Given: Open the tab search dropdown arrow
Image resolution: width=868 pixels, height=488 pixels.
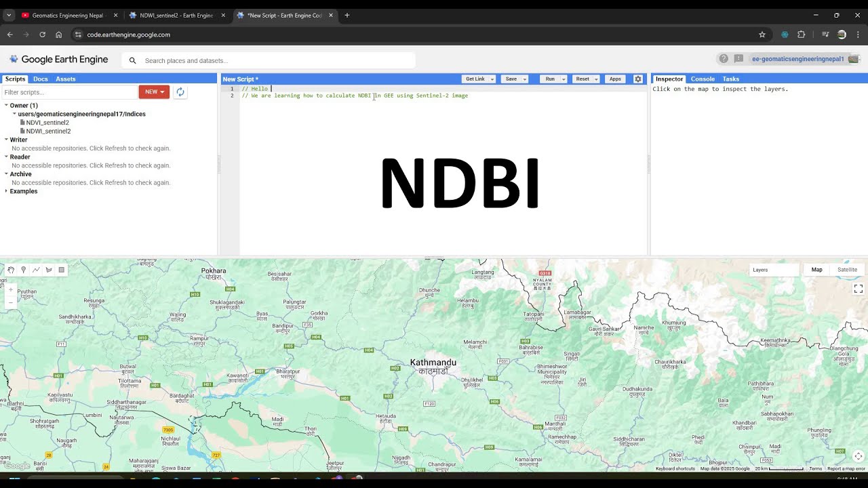Looking at the screenshot, I should tap(9, 15).
